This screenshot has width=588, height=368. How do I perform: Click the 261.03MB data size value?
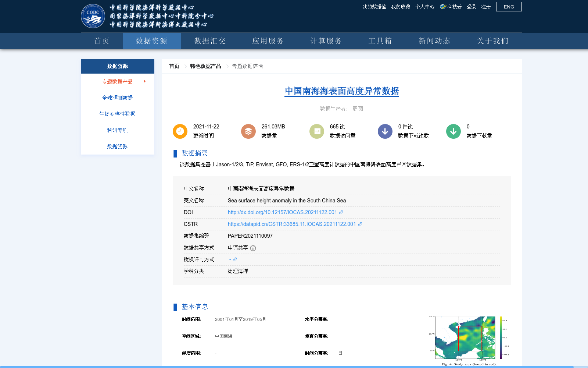pos(273,127)
